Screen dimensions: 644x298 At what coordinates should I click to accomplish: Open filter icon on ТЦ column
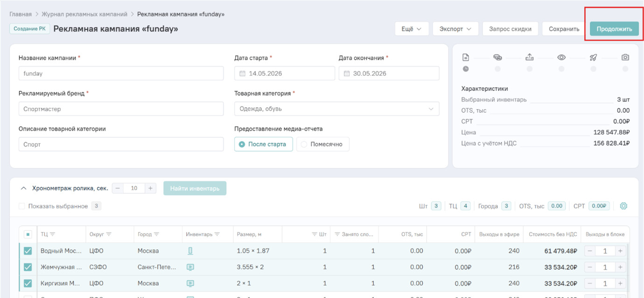tap(53, 234)
